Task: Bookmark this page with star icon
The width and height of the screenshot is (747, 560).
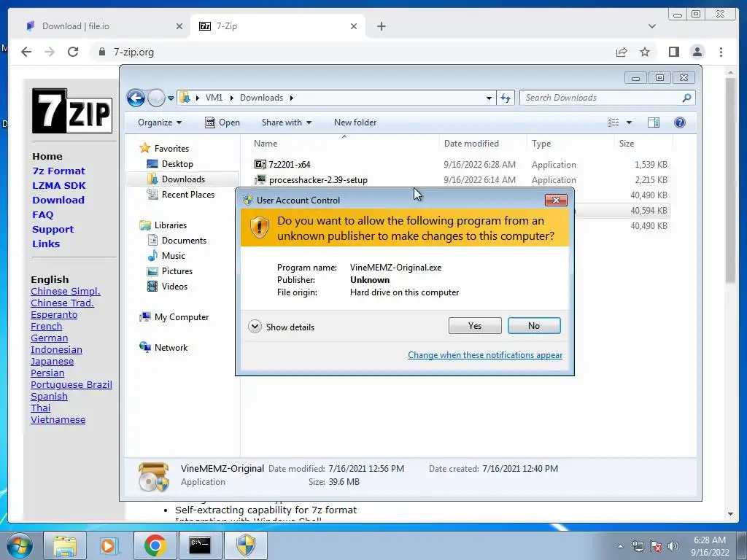Action: [645, 52]
